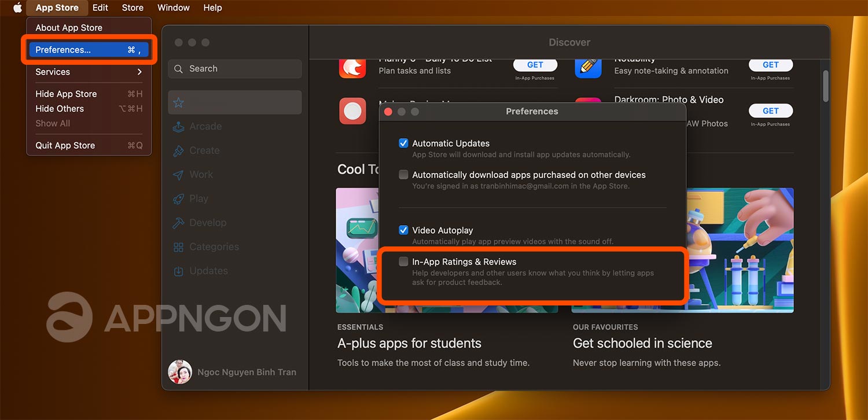Click Easy note-taking & annotation text
868x420 pixels.
pyautogui.click(x=671, y=71)
